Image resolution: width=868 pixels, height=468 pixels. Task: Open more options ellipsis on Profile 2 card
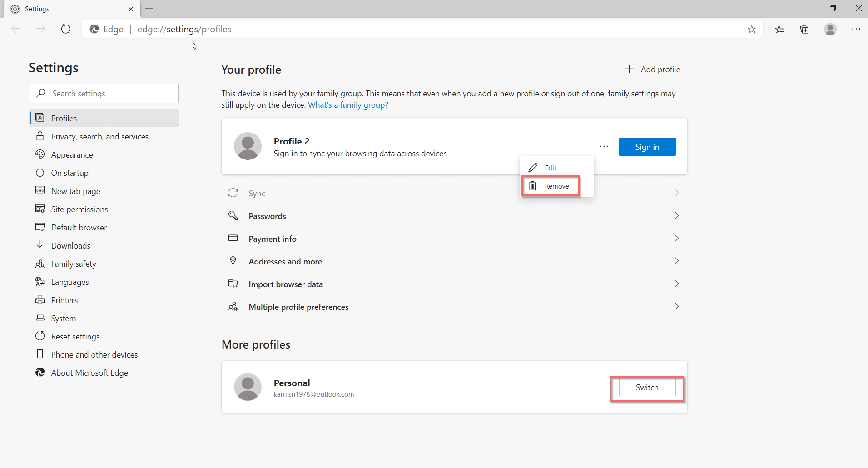point(603,146)
